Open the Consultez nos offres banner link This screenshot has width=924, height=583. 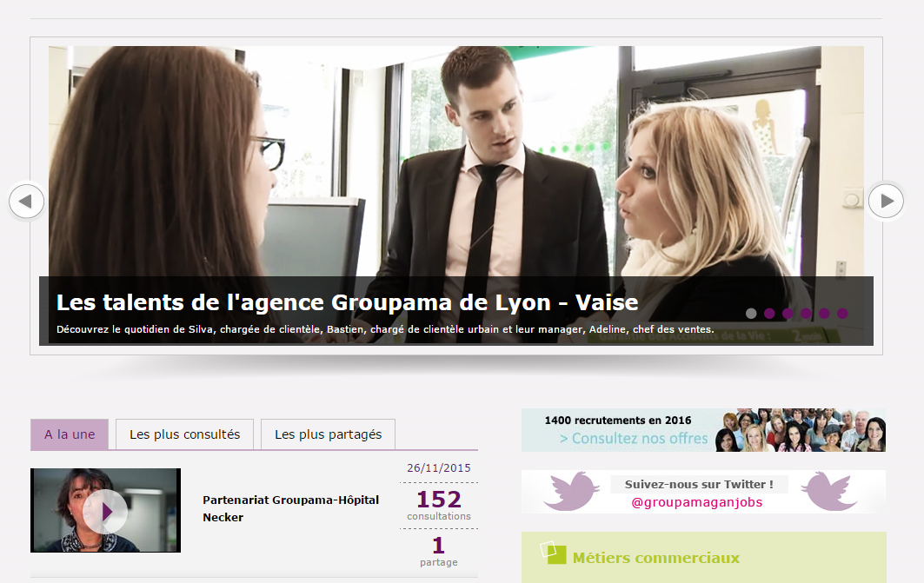coord(634,439)
